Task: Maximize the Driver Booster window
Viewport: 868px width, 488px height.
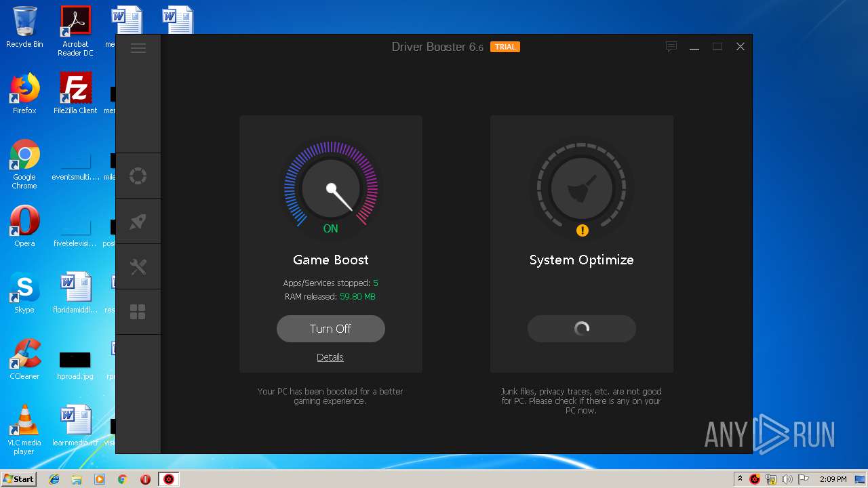Action: tap(717, 47)
